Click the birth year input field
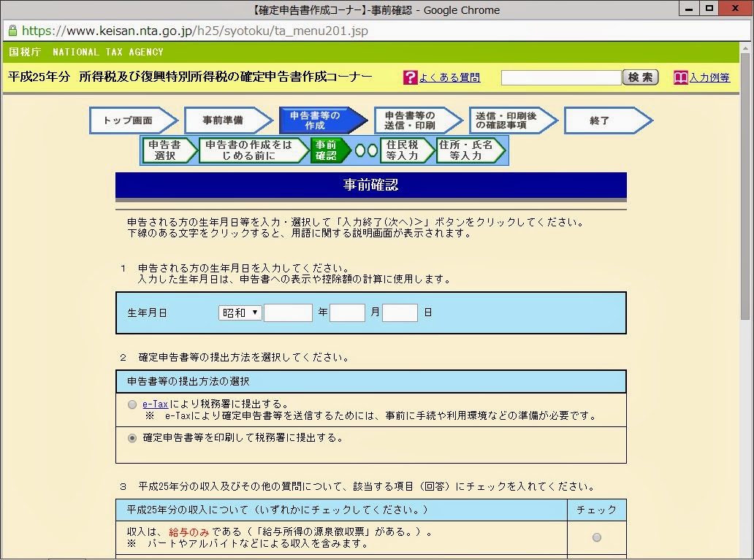The image size is (754, 560). [x=288, y=312]
